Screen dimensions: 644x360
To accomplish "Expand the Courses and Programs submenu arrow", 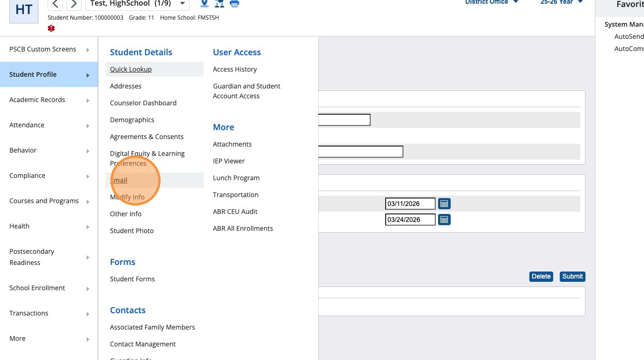I will [x=88, y=201].
